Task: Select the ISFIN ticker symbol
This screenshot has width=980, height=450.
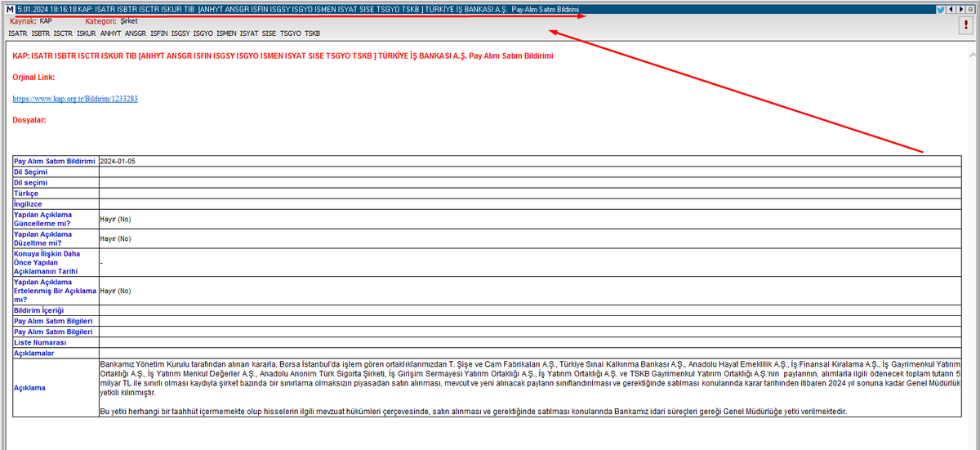Action: (x=159, y=33)
